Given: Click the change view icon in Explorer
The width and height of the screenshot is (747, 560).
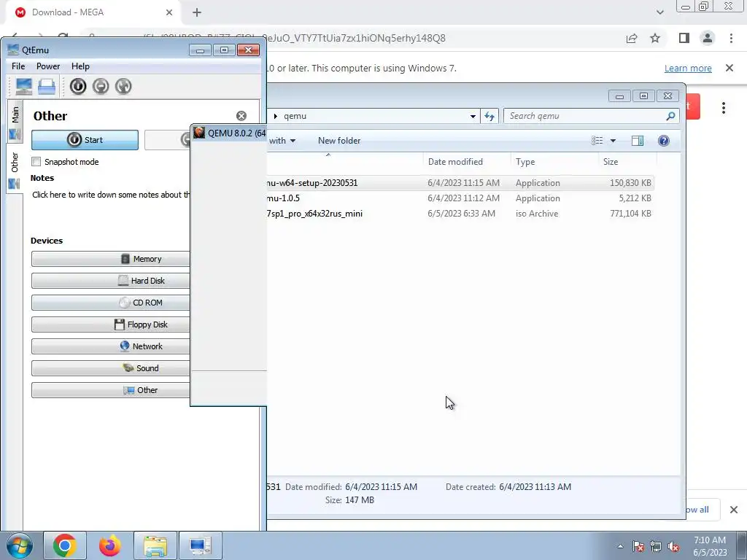Looking at the screenshot, I should click(x=597, y=141).
